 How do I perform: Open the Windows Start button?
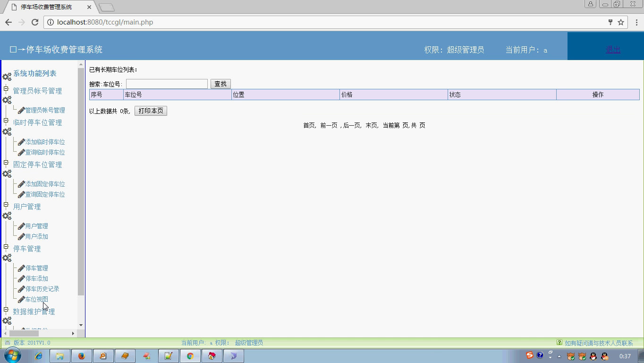coord(12,356)
